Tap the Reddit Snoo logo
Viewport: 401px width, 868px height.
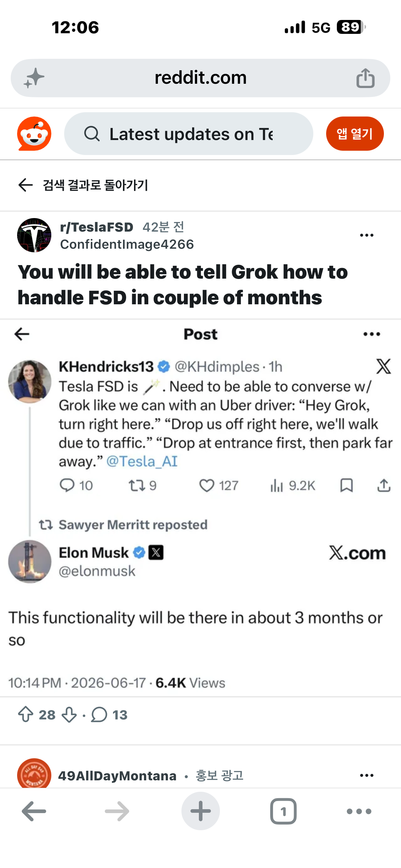[x=34, y=134]
